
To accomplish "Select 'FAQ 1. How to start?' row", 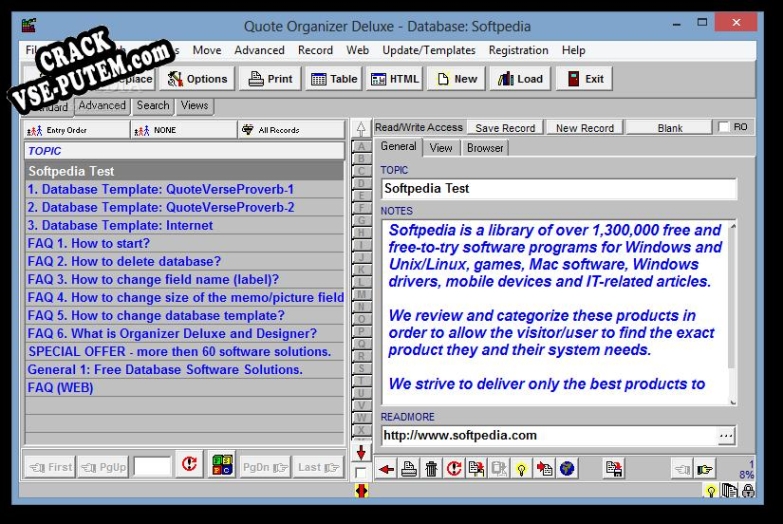I will click(184, 243).
